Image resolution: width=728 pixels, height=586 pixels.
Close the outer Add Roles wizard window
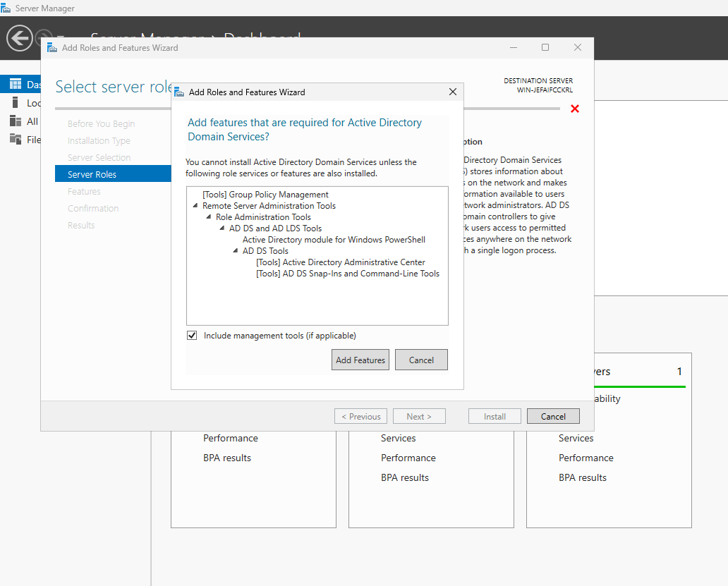(x=578, y=47)
